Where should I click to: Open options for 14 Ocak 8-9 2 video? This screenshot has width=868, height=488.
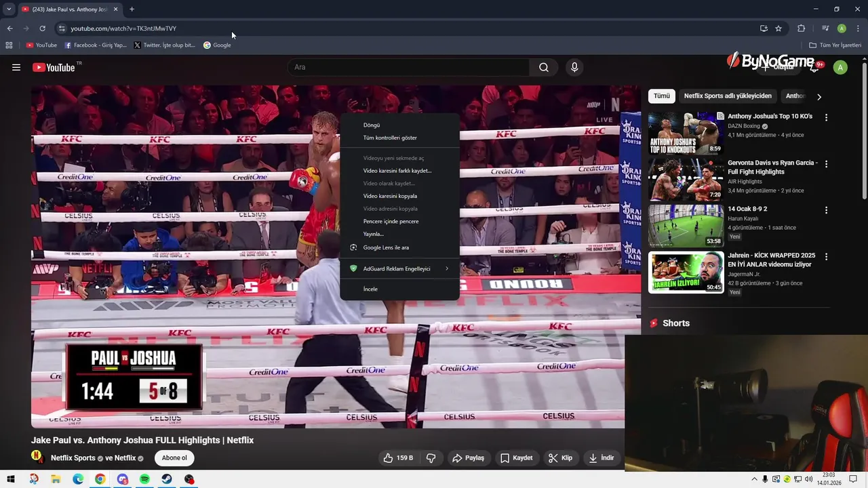[x=826, y=210]
